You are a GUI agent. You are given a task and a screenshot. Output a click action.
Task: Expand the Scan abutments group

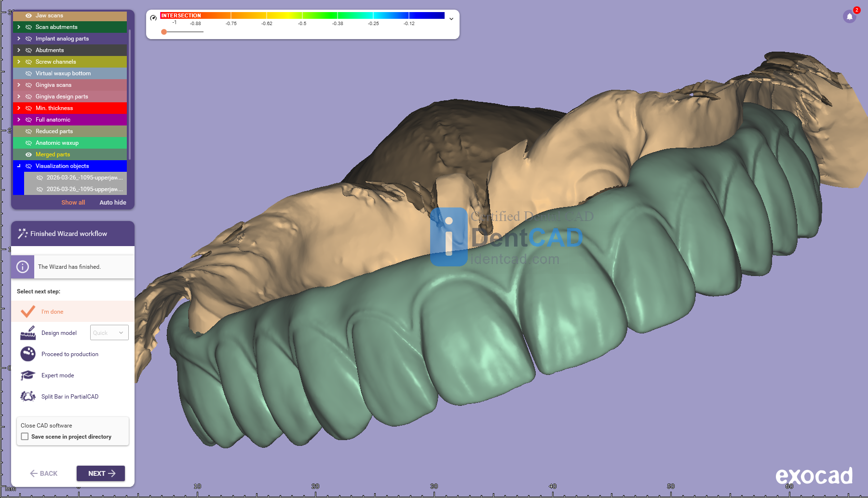click(x=19, y=27)
